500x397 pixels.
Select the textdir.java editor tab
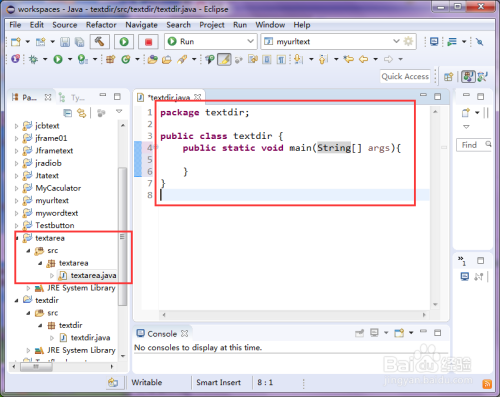169,97
